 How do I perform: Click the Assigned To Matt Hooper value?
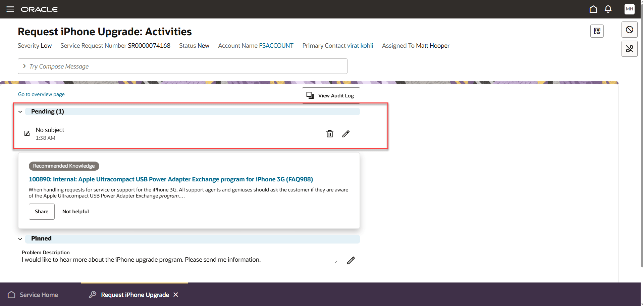tap(432, 46)
